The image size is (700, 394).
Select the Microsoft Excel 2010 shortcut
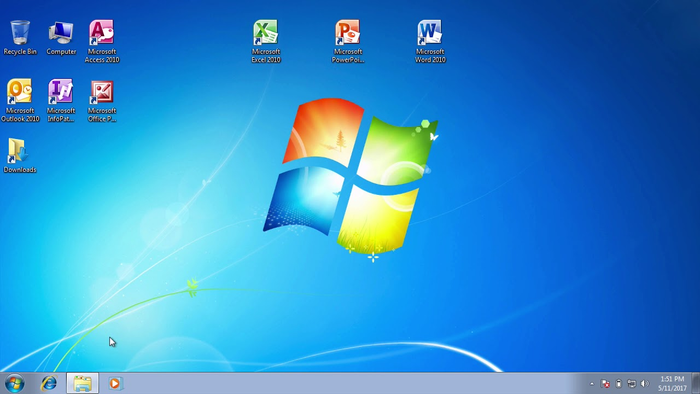(x=266, y=41)
